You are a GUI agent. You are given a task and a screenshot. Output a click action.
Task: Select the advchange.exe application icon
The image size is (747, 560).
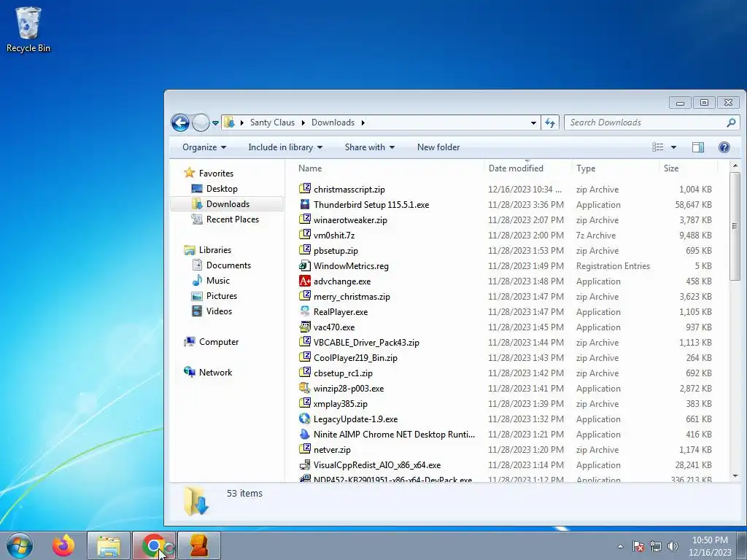click(305, 281)
